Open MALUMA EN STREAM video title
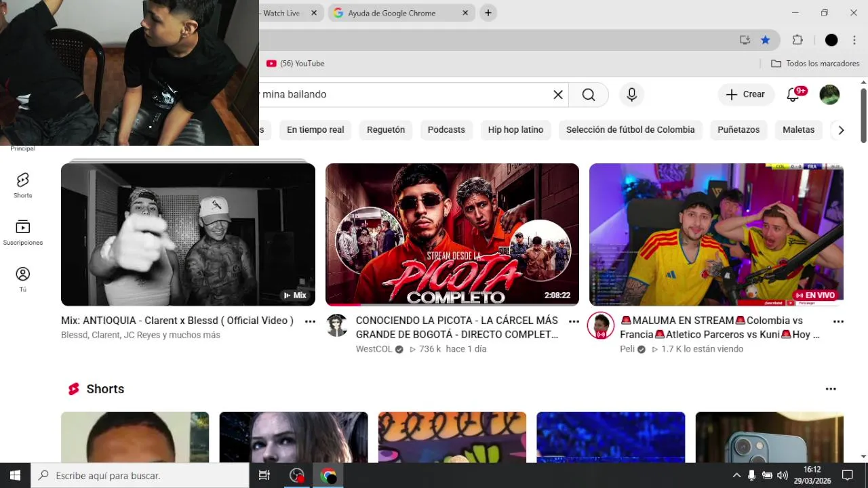Screen dimensions: 868x488 click(720, 327)
